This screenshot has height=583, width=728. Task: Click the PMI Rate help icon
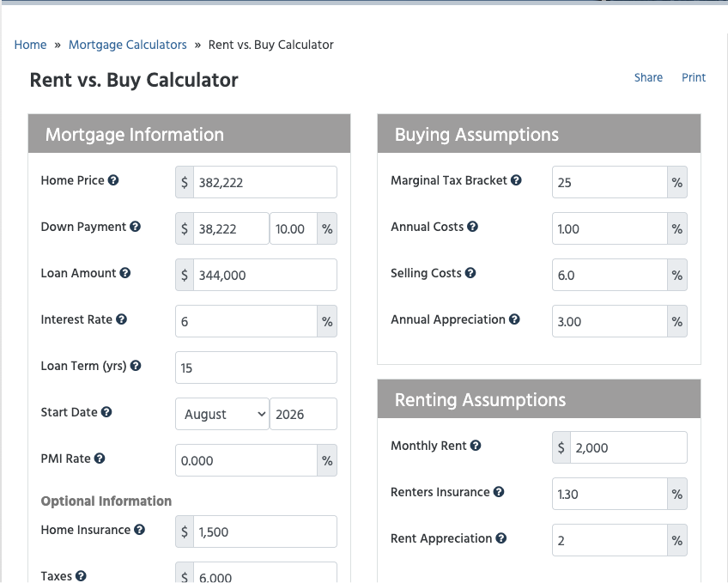pos(100,459)
